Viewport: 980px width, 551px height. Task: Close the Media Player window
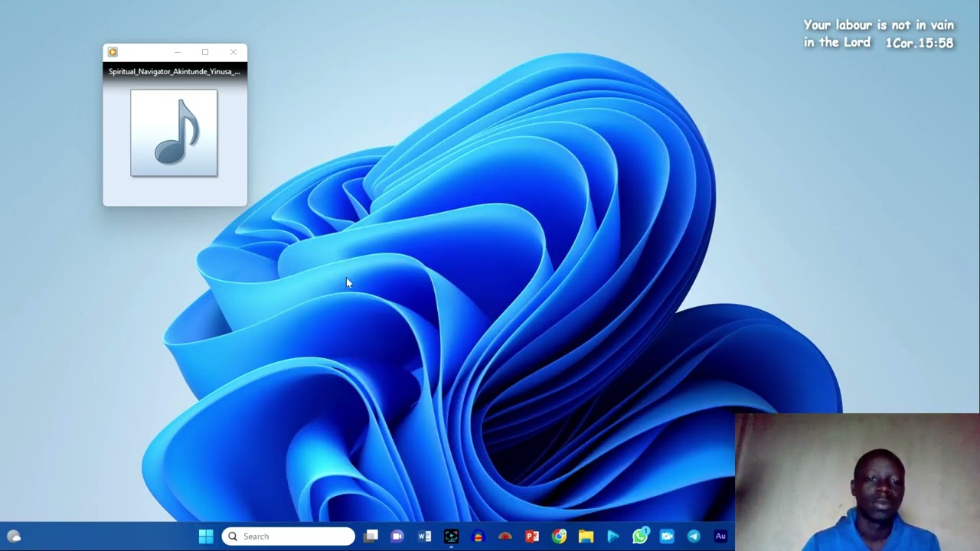pyautogui.click(x=234, y=52)
